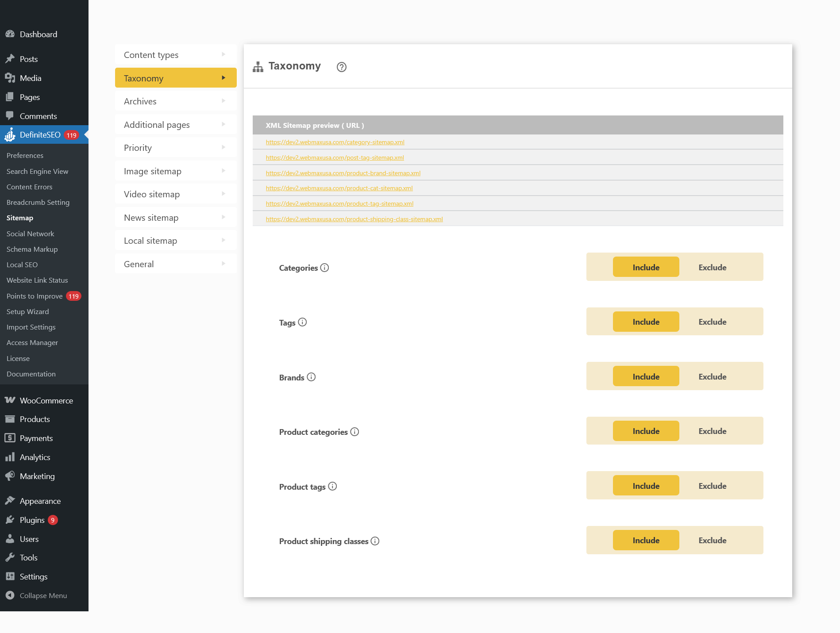Click the Appearance paintbrush icon

point(10,500)
